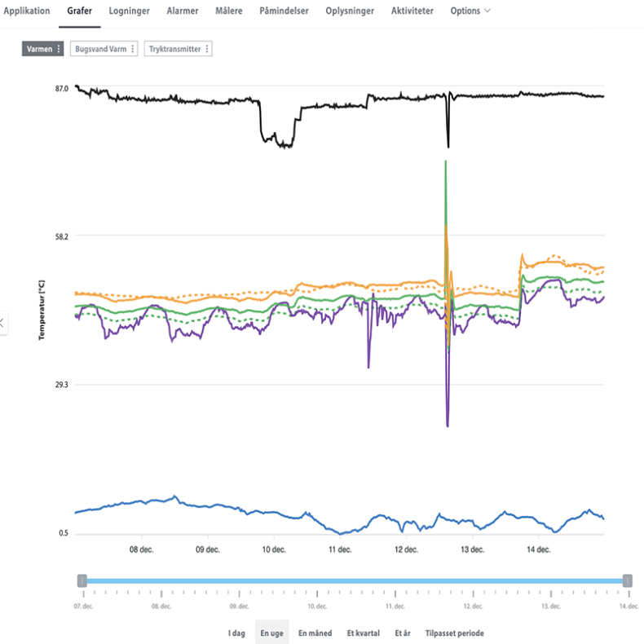Click the left-edge side panel chevron
The height and width of the screenshot is (644, 644).
(2, 323)
